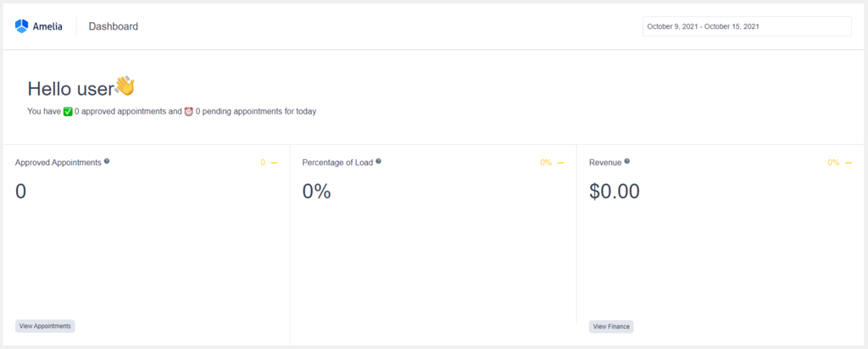Click the Dashboard page title
Screen dimensions: 868x349
pos(113,26)
